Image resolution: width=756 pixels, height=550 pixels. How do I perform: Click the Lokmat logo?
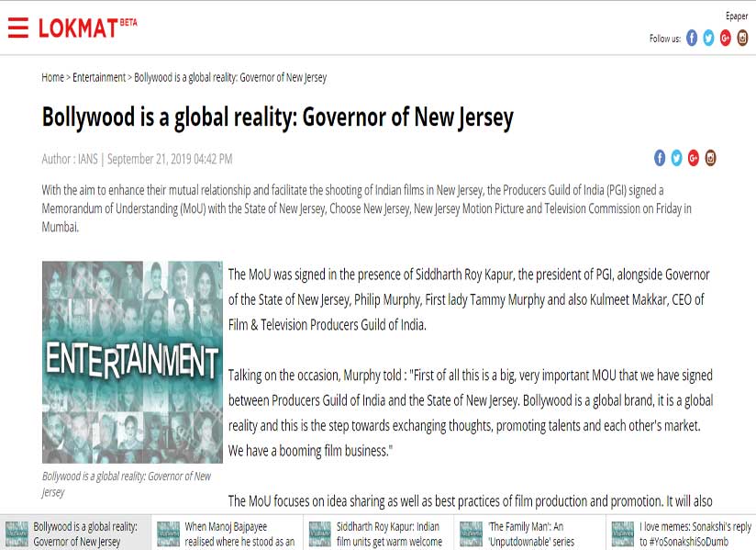pyautogui.click(x=88, y=28)
